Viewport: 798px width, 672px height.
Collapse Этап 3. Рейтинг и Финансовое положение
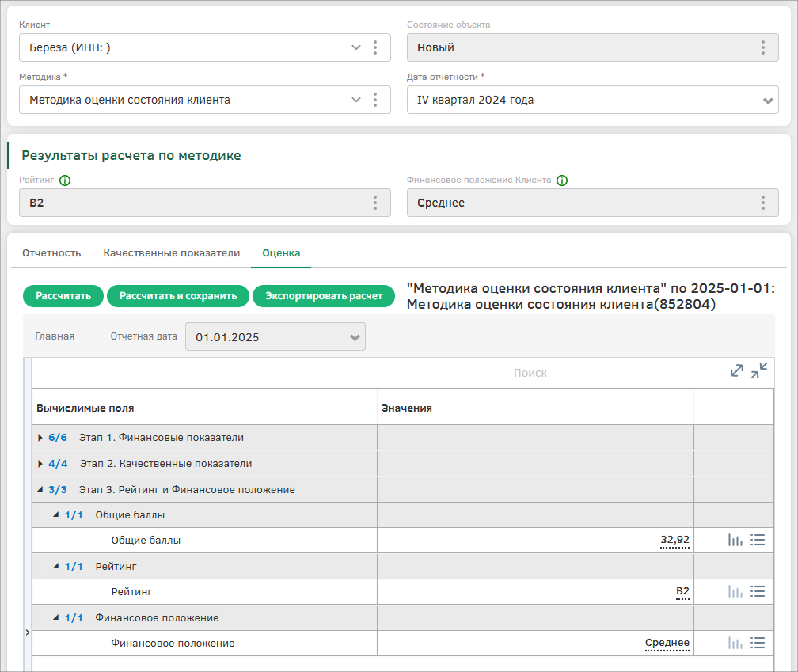pyautogui.click(x=40, y=490)
